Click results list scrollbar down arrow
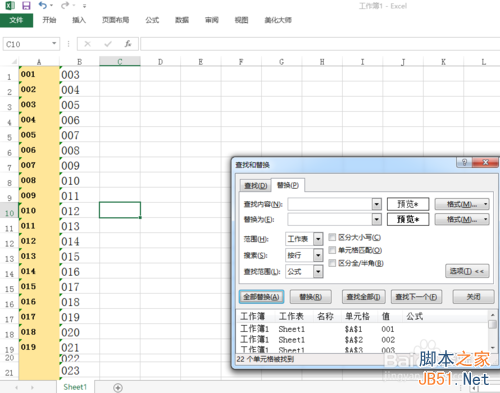This screenshot has height=393, width=500. [492, 348]
